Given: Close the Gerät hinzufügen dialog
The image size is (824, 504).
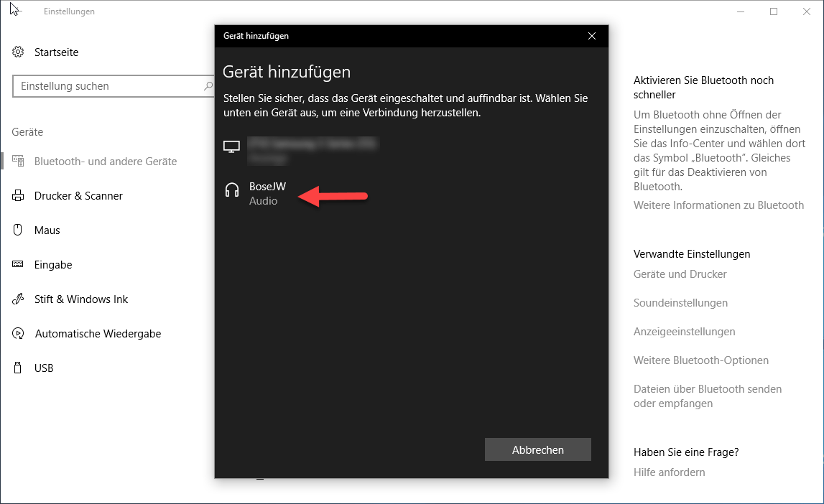Looking at the screenshot, I should [591, 36].
